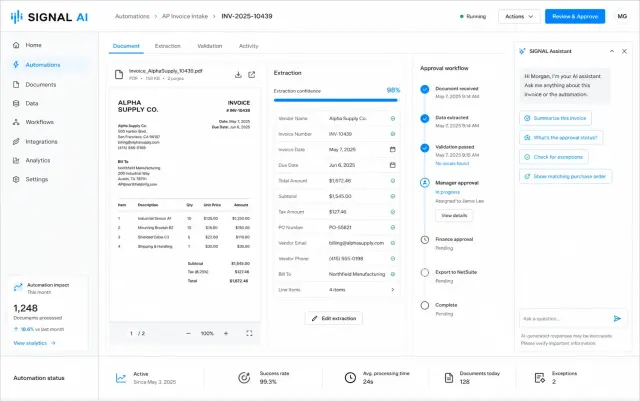Switch to the Validation tab

tap(210, 46)
